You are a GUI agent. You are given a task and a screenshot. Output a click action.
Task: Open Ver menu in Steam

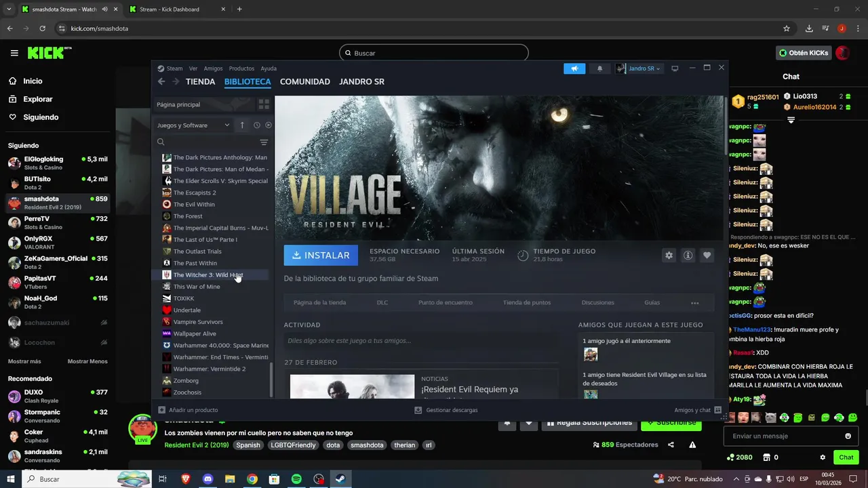tap(193, 68)
